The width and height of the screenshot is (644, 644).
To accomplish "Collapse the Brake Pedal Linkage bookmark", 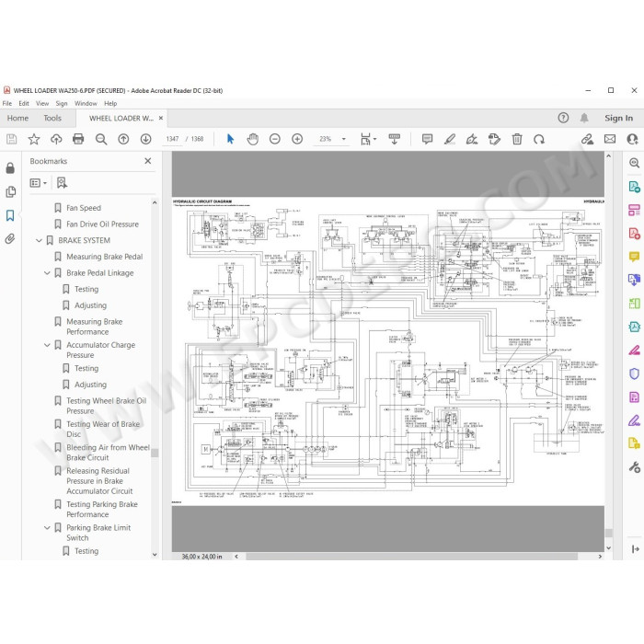I will tap(47, 272).
